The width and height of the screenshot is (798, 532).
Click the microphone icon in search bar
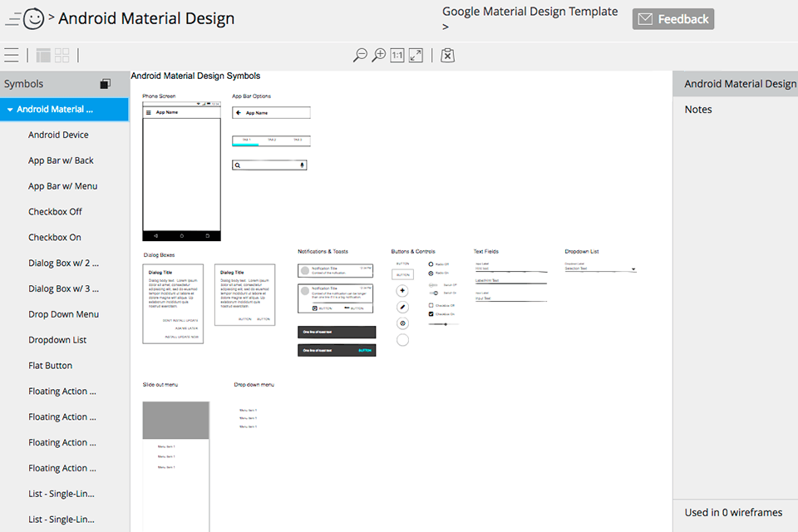[302, 165]
